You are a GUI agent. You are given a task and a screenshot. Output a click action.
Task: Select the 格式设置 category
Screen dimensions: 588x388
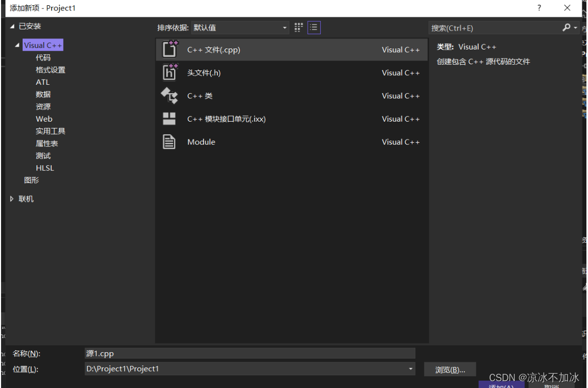click(50, 70)
